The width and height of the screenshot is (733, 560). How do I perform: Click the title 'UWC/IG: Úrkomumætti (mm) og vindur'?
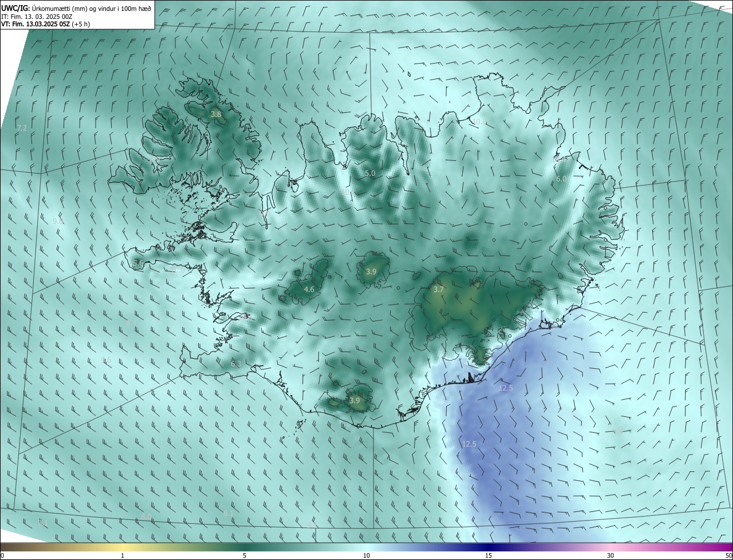(x=76, y=8)
